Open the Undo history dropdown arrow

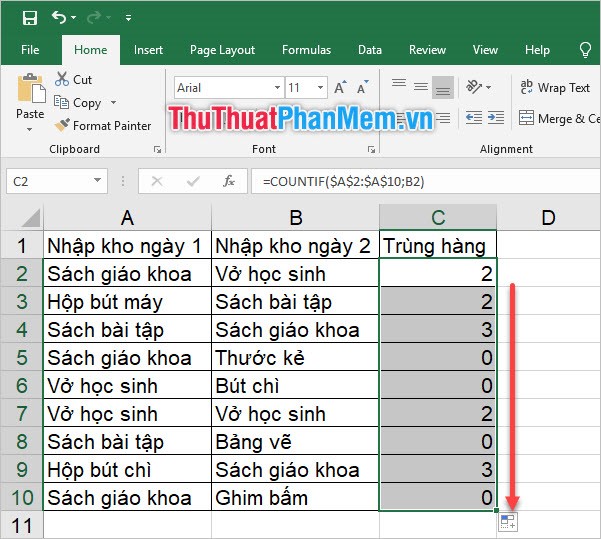pos(74,18)
